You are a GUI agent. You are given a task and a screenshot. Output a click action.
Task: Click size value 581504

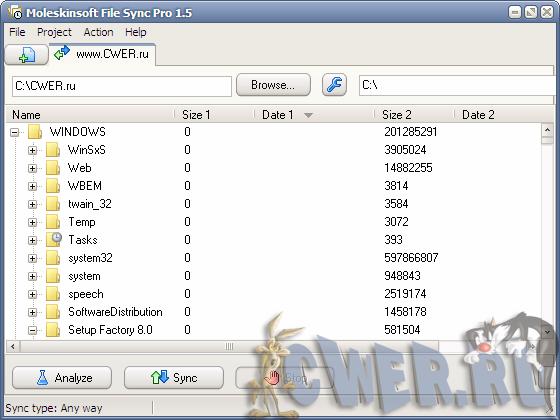(x=402, y=330)
